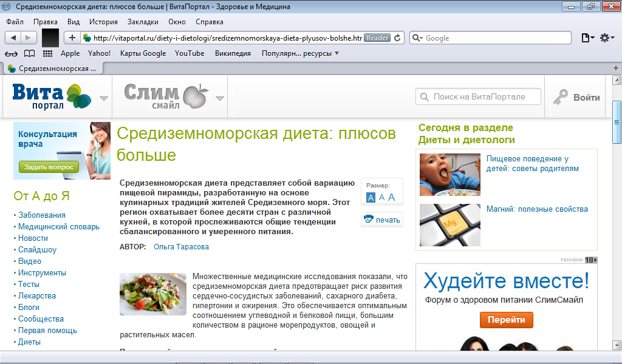Show all bookmarks book icon
622x364 pixels.
[x=29, y=53]
